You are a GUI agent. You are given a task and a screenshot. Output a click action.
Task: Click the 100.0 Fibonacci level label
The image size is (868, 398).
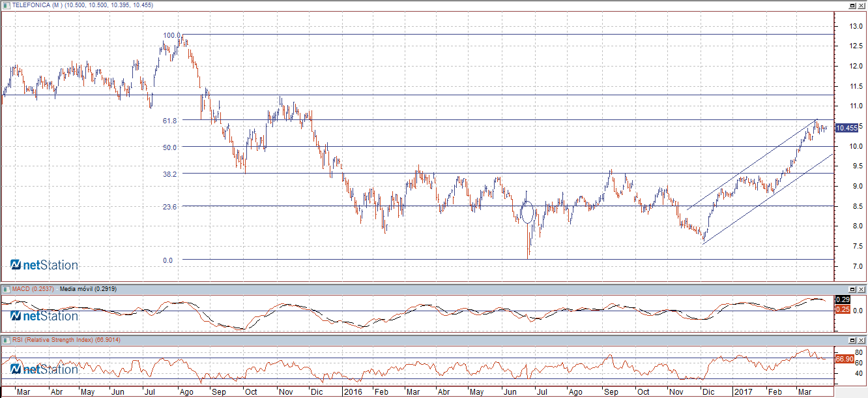point(172,35)
